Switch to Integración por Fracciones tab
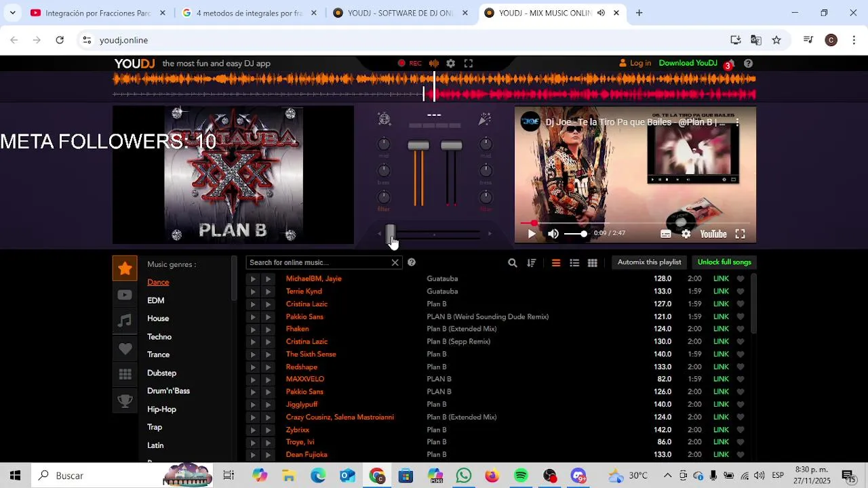 pos(98,13)
